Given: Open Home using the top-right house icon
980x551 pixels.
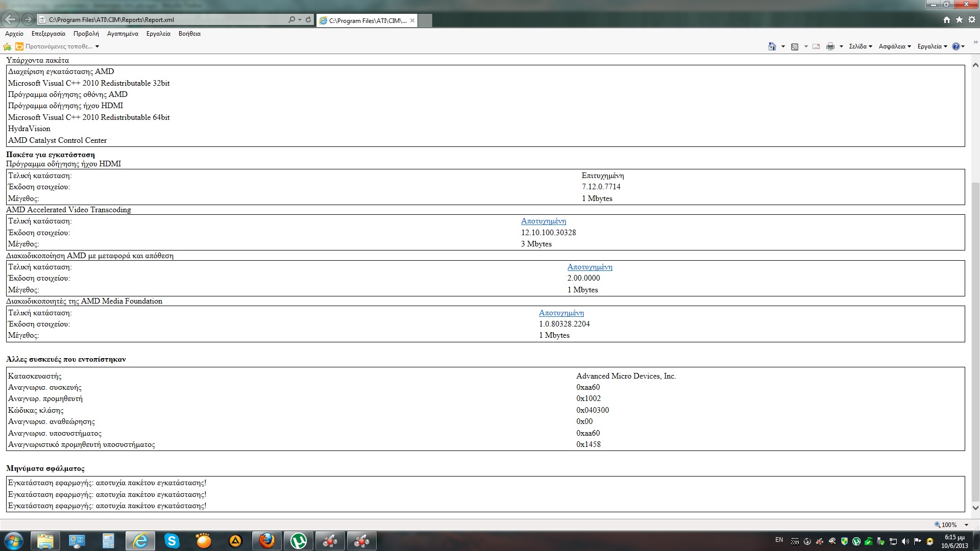Looking at the screenshot, I should click(947, 19).
